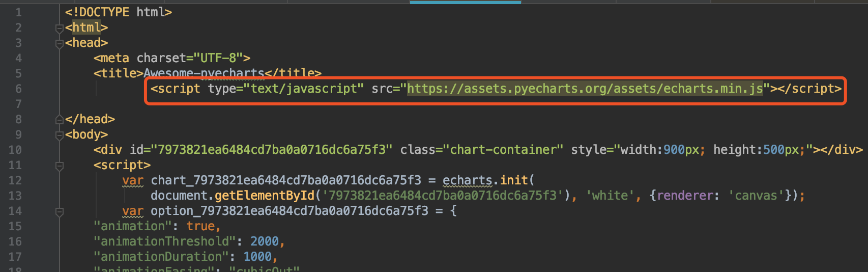Click the closing head tag fold marker
Screen dimensions: 868x272
[x=60, y=120]
